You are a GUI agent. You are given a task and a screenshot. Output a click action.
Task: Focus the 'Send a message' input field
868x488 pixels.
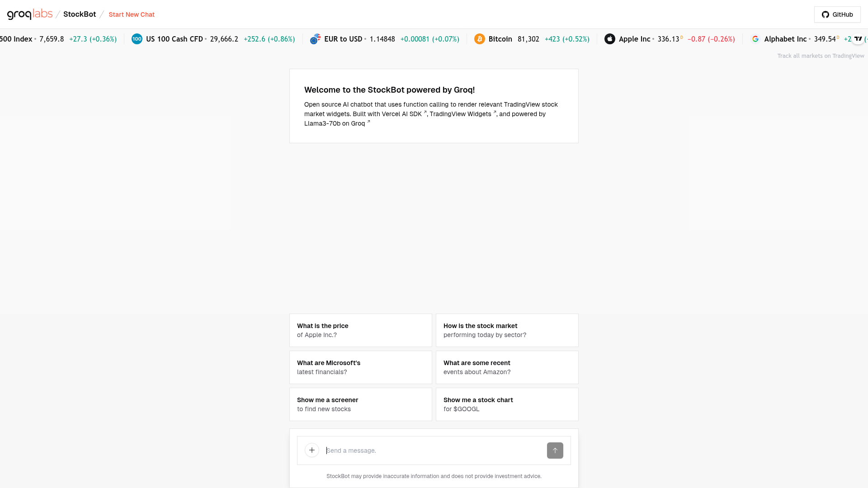(x=434, y=450)
